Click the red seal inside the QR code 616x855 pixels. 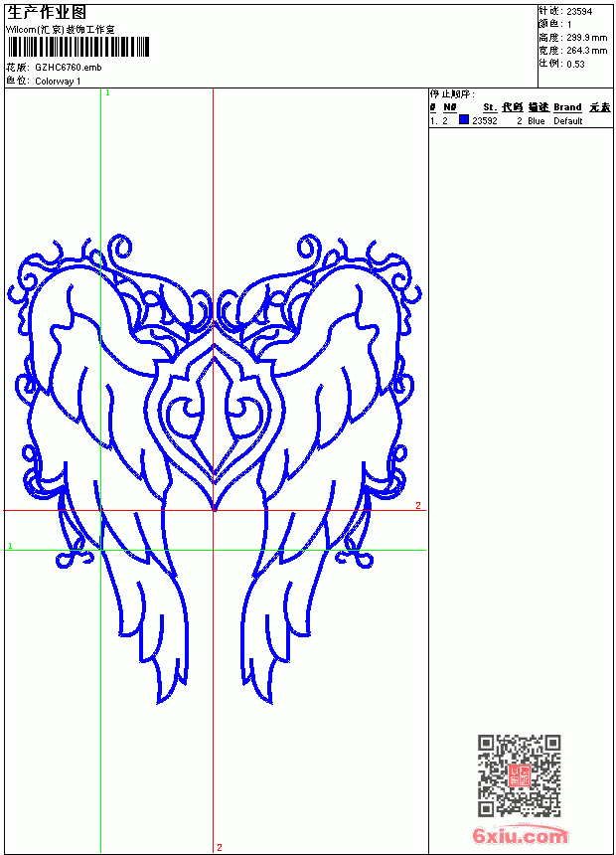tap(520, 775)
